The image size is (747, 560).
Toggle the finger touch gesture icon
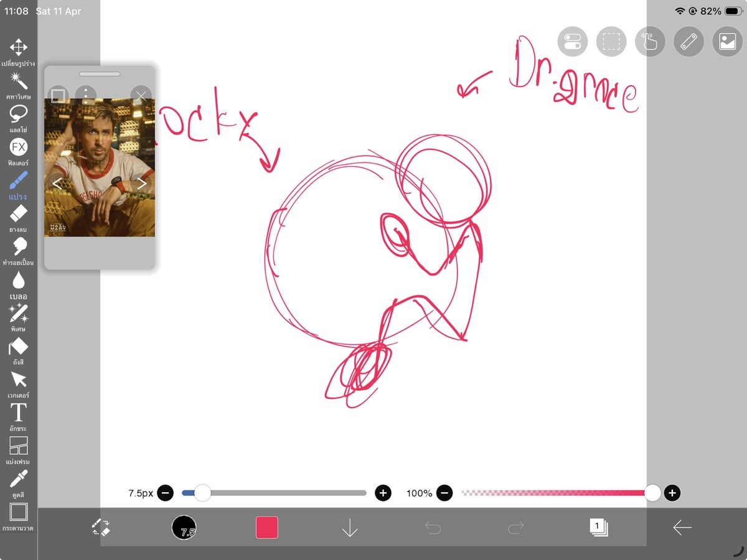click(650, 42)
